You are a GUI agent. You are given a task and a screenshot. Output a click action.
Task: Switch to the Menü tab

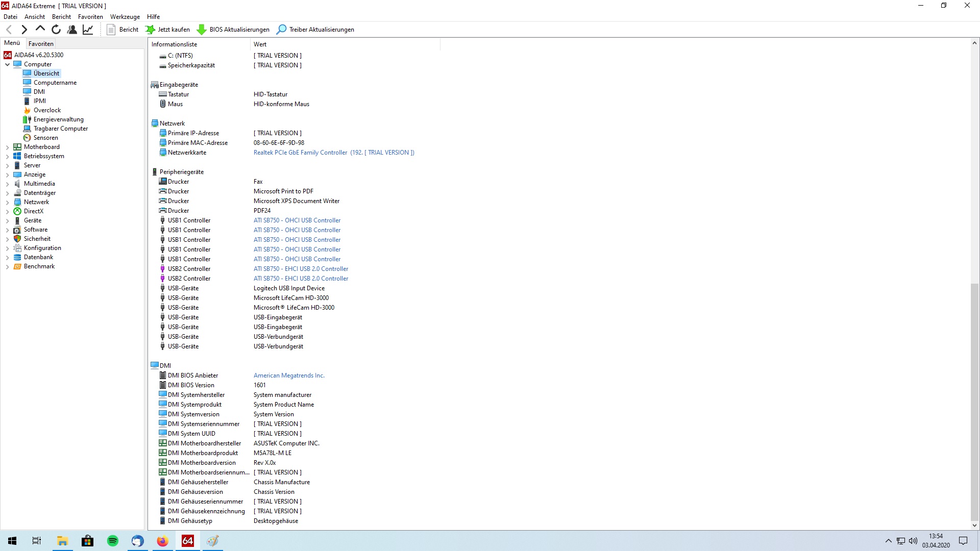(12, 43)
